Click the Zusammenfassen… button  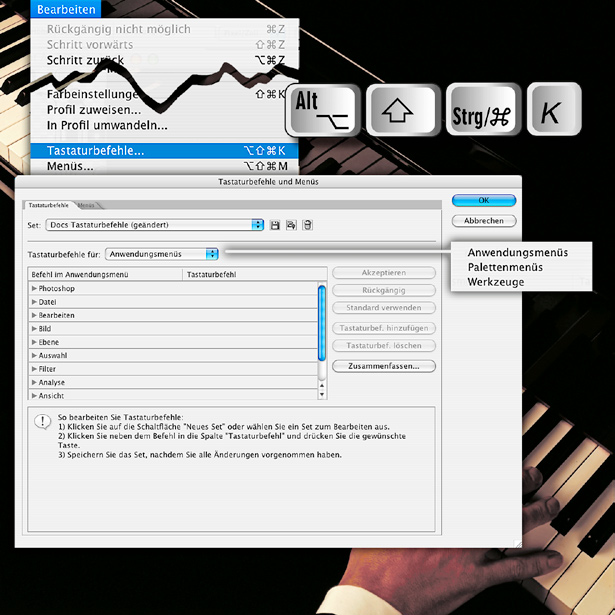(384, 366)
